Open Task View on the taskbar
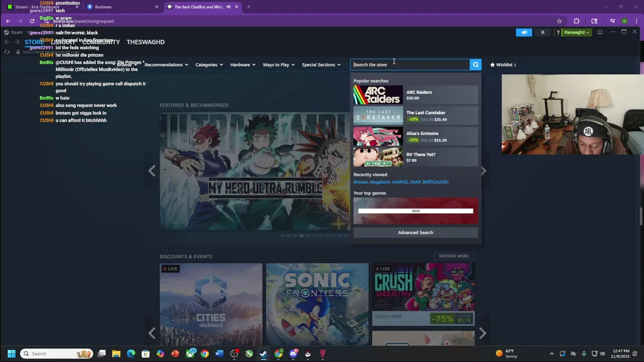This screenshot has width=644, height=362. (x=102, y=353)
